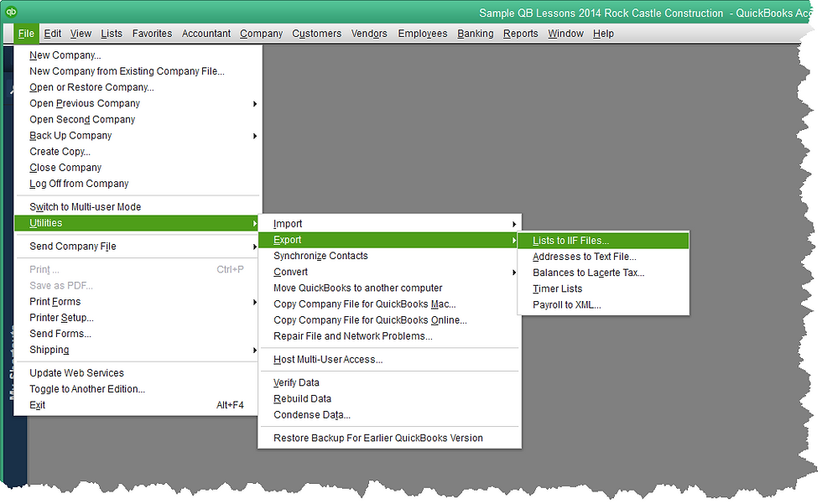Click the highlighted Utilities menu entry
The image size is (822, 504).
[138, 223]
